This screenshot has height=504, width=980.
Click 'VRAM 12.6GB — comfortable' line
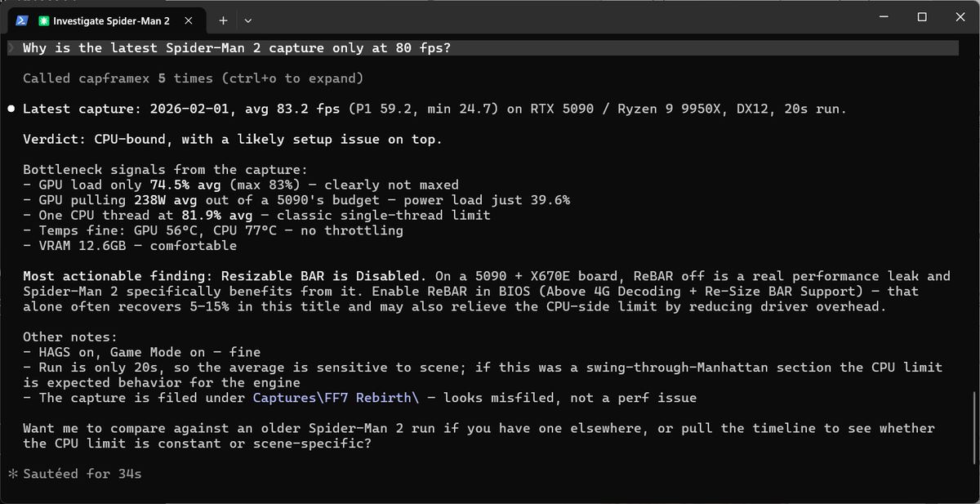point(130,245)
